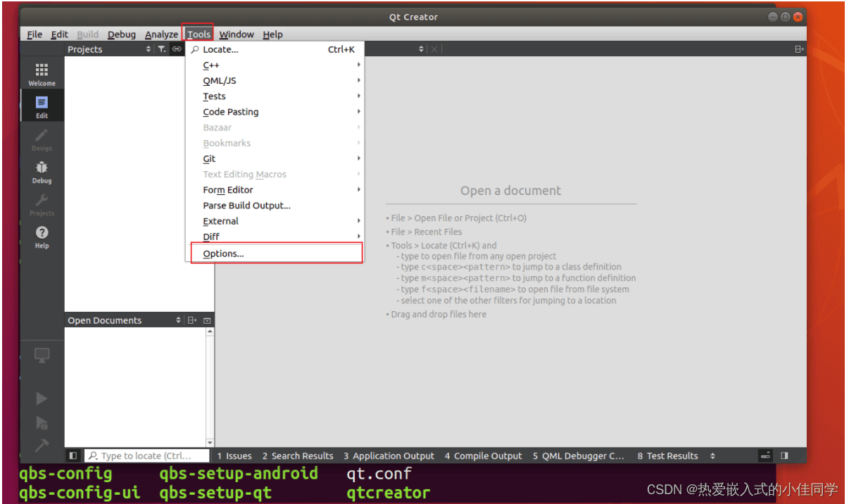Open output panes list dropdown arrows
The height and width of the screenshot is (504, 849).
(x=712, y=456)
